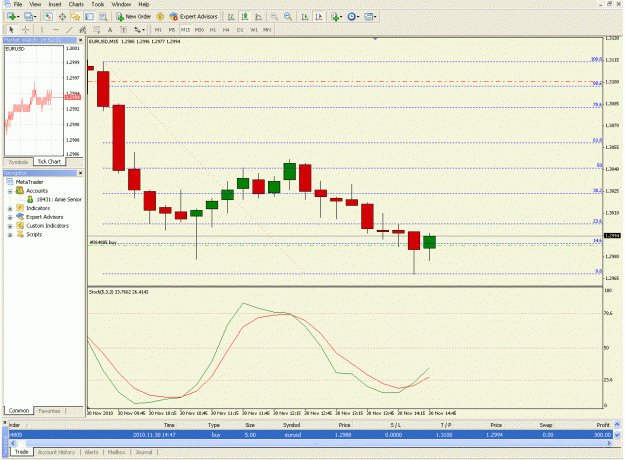Toggle the Chart Shift icon
The image size is (625, 460).
coord(318,16)
